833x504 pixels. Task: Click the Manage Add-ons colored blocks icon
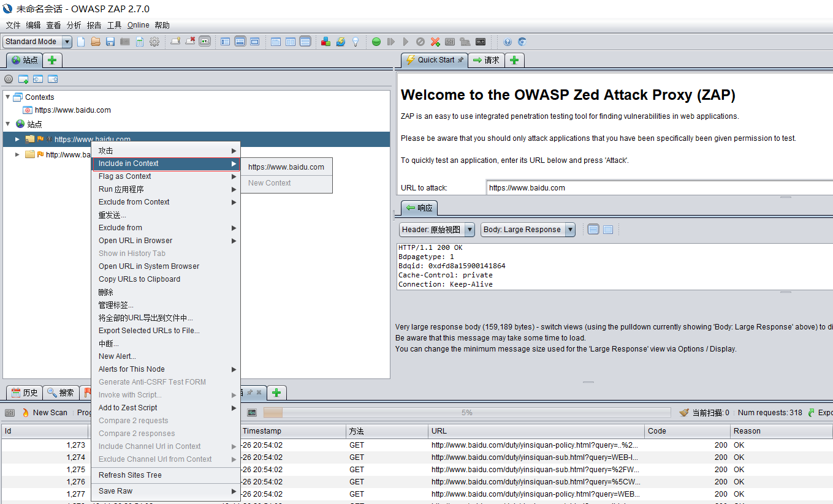pyautogui.click(x=325, y=42)
